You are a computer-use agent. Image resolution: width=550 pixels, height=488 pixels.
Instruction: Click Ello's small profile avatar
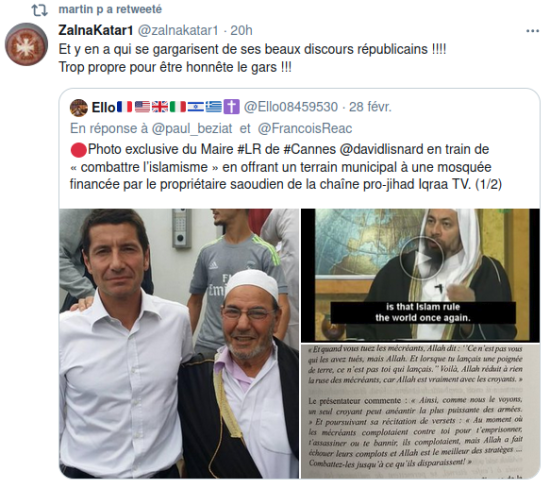click(x=79, y=107)
